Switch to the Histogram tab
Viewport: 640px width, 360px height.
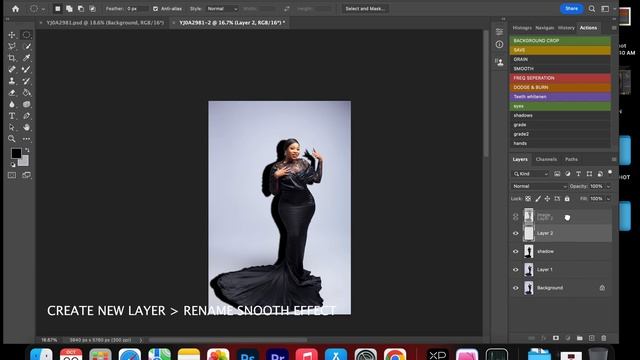(x=522, y=28)
